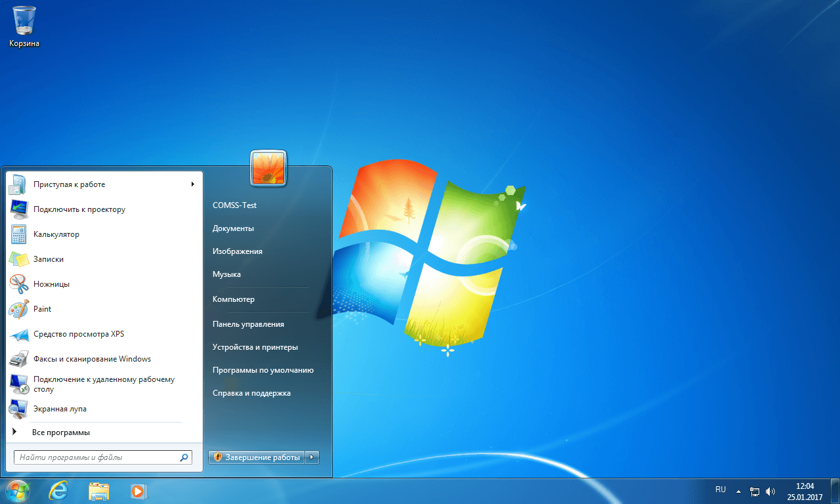Show hidden tray icons arrow
Image resolution: width=840 pixels, height=504 pixels.
[x=738, y=491]
